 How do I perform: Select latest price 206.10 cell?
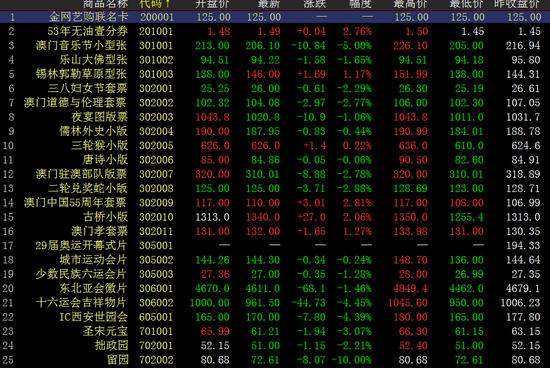(x=263, y=46)
